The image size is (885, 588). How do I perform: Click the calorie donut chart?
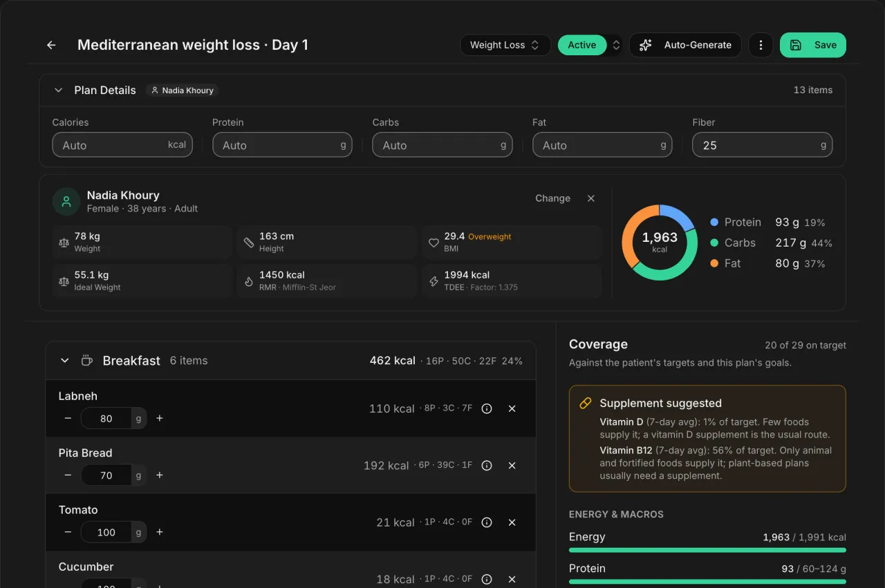pyautogui.click(x=660, y=243)
